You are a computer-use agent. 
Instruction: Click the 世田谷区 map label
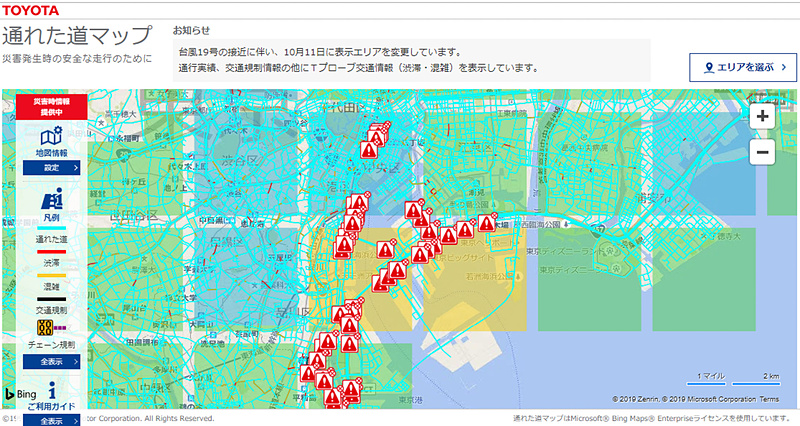[134, 216]
